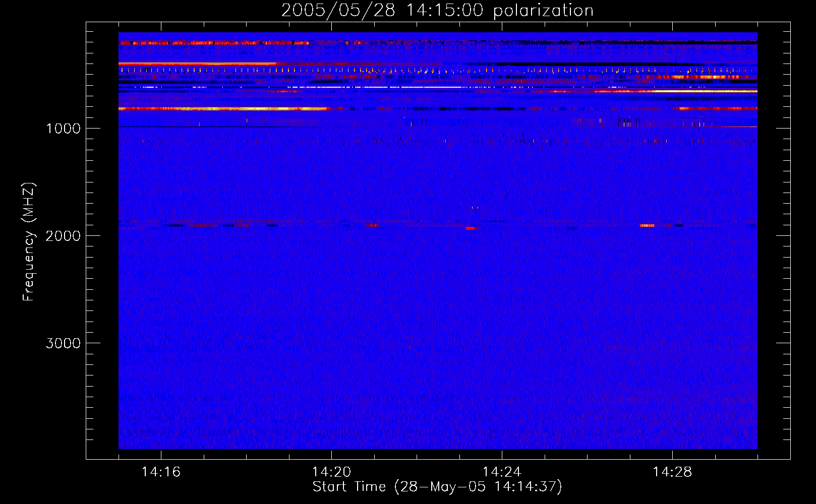Image resolution: width=816 pixels, height=504 pixels.
Task: Click the 14:24 time tick label
Action: 502,472
